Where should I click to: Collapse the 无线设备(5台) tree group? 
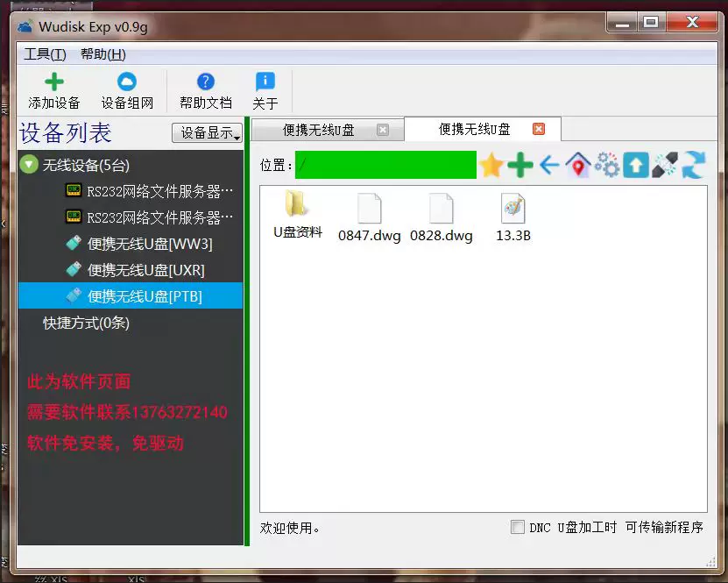(x=29, y=165)
